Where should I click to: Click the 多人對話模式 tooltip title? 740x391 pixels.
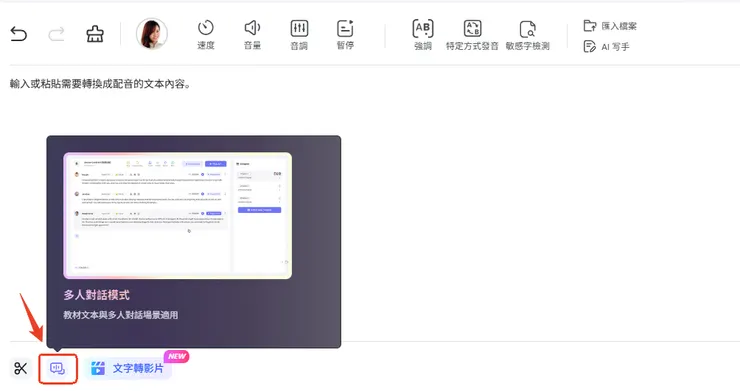click(x=96, y=295)
